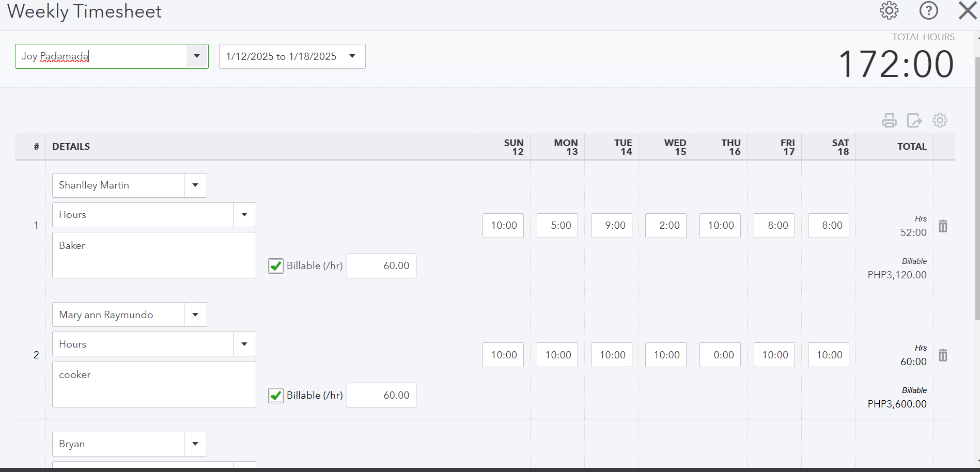The image size is (980, 472).
Task: Edit the billable rate field in cooker row
Action: click(x=381, y=396)
